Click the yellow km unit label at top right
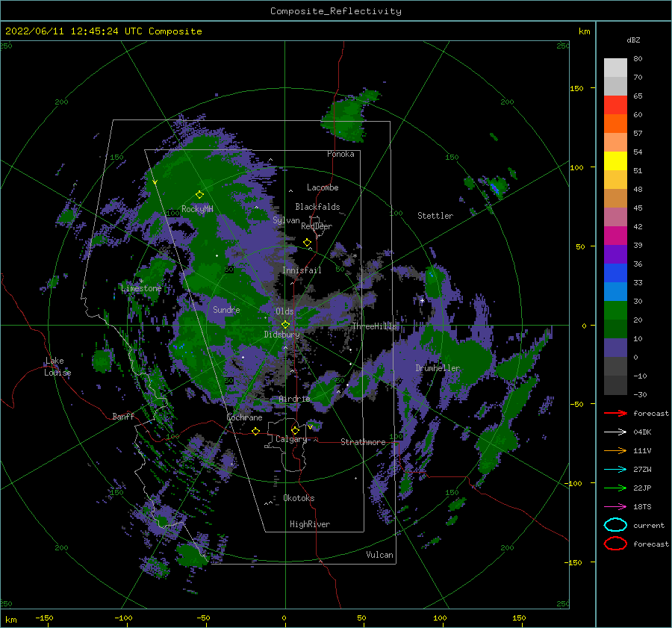The image size is (672, 628). pyautogui.click(x=584, y=31)
